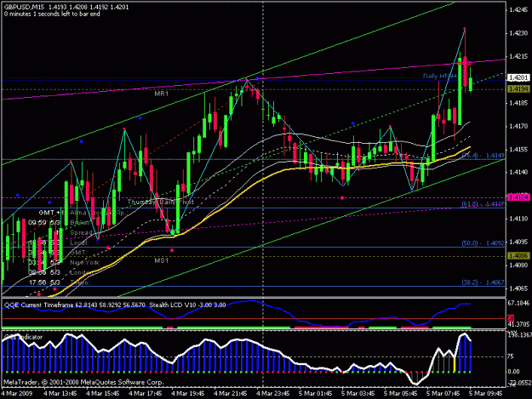The width and height of the screenshot is (532, 399).
Task: Click the MetaTrader MetaQuotes copyright text
Action: click(x=83, y=382)
